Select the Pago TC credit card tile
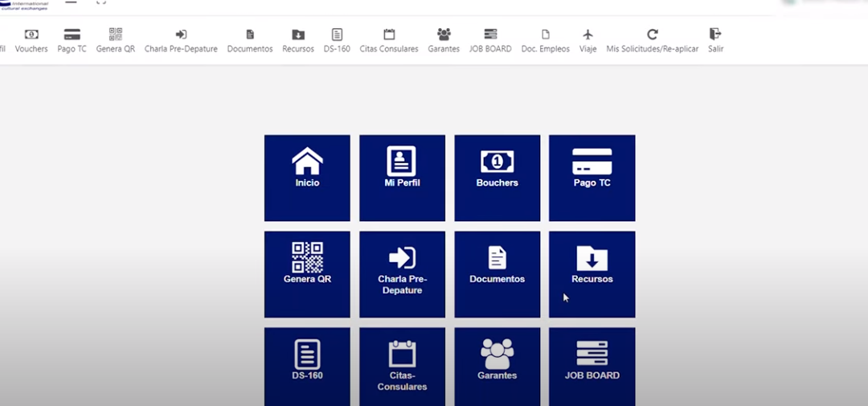 click(x=592, y=178)
